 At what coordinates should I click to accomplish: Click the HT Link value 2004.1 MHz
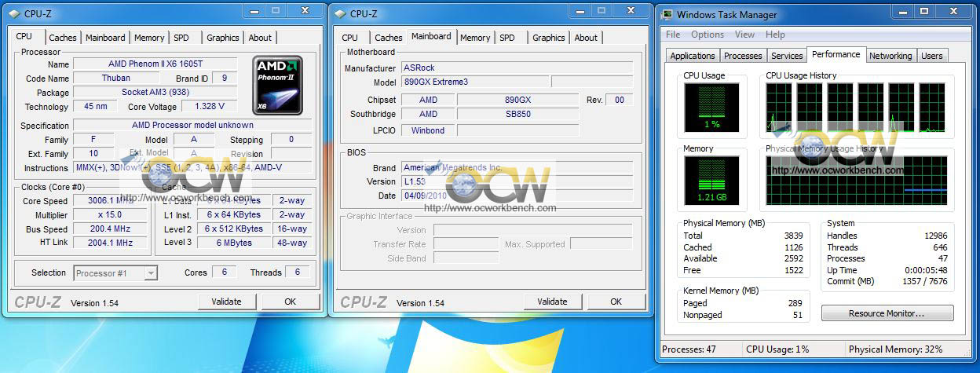[110, 243]
